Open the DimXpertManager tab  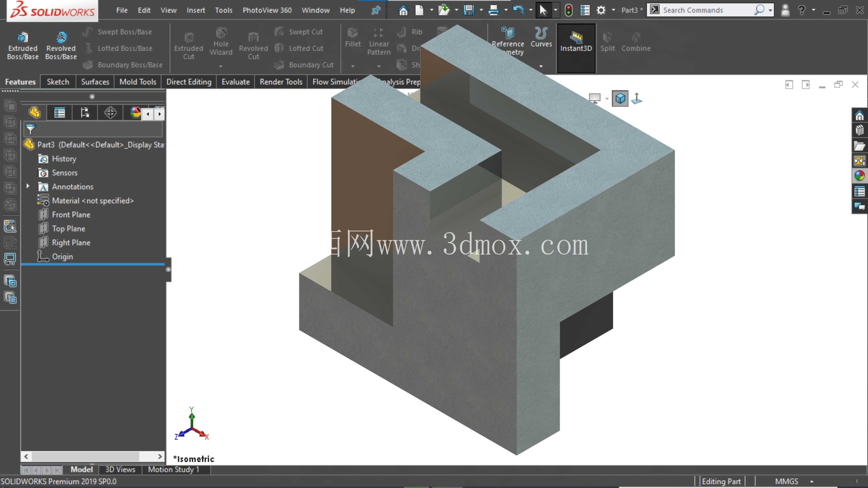(x=110, y=113)
